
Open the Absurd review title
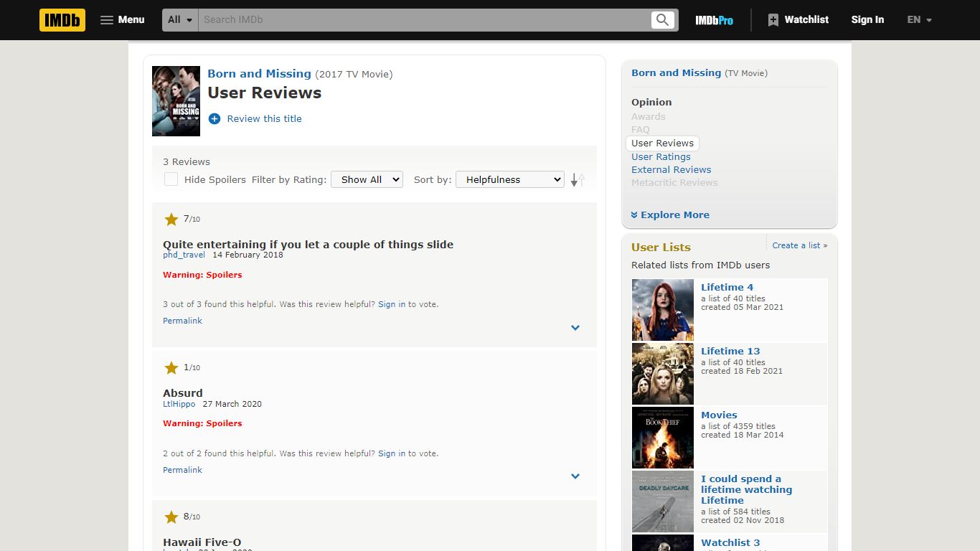[x=183, y=393]
